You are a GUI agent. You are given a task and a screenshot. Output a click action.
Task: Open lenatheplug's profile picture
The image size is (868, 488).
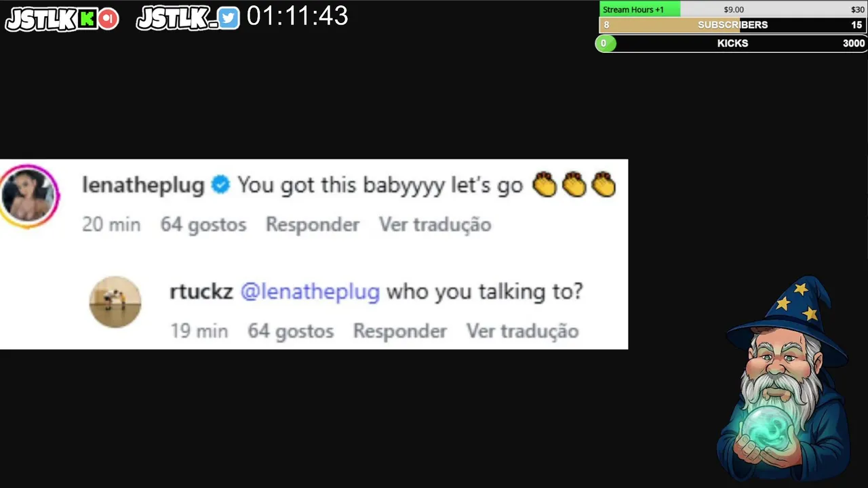(30, 195)
